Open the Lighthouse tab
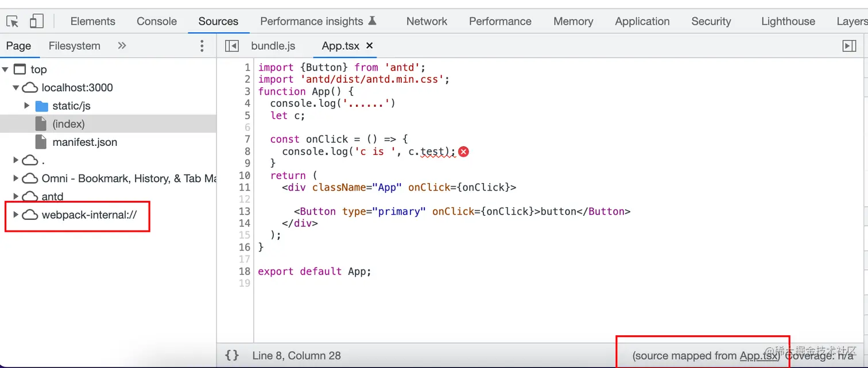This screenshot has height=368, width=868. point(788,21)
